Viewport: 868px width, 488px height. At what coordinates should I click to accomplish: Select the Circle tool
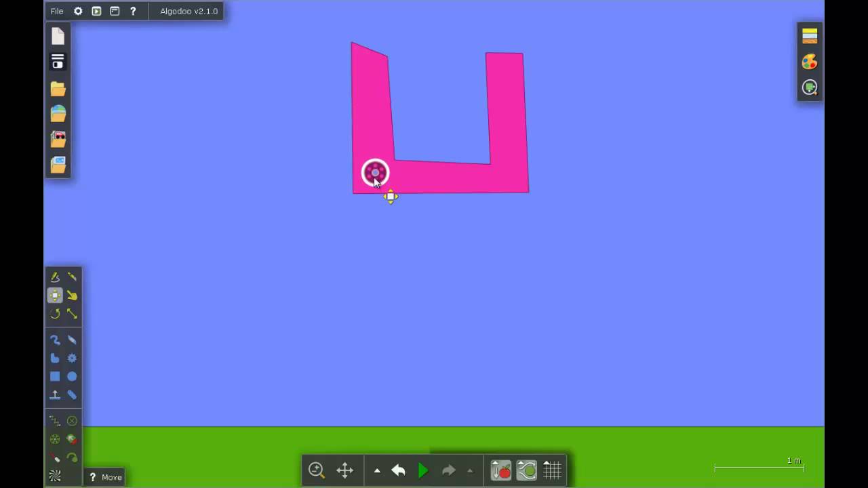[72, 376]
